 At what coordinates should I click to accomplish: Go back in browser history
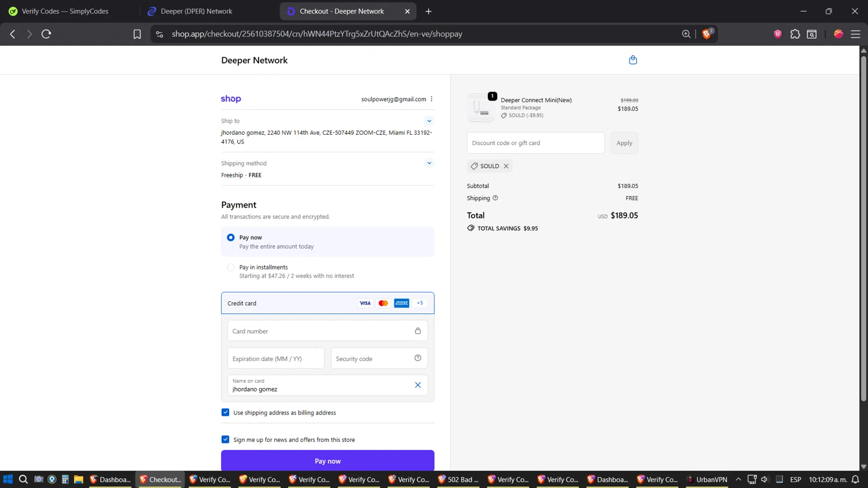tap(13, 34)
